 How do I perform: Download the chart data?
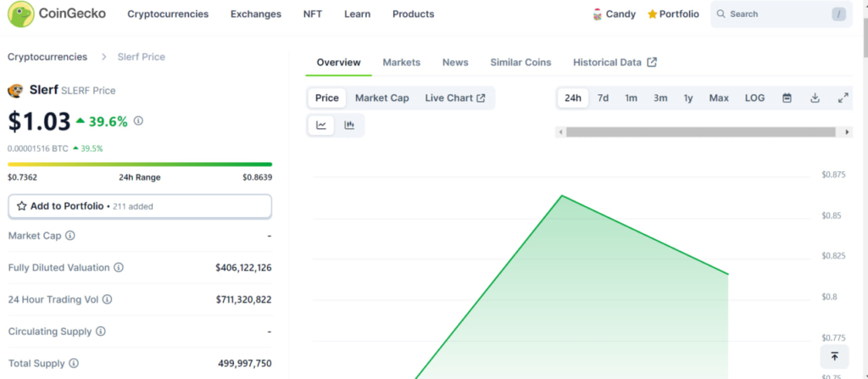tap(815, 98)
